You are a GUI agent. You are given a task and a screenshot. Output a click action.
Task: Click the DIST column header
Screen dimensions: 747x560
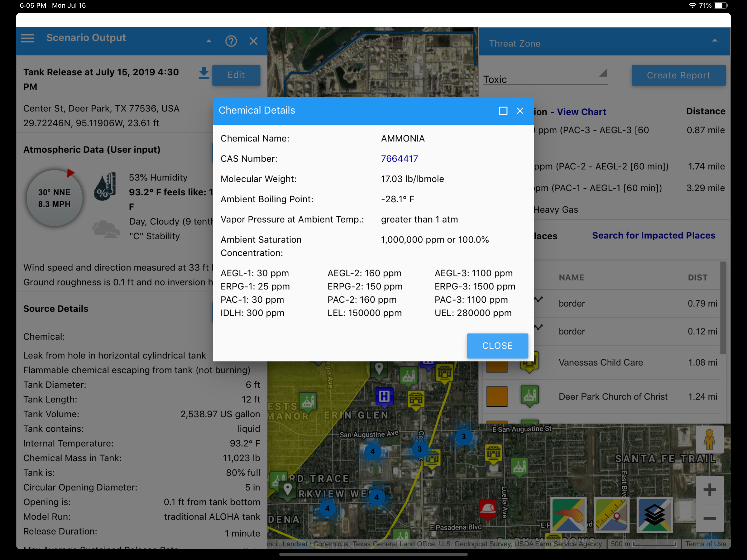click(698, 277)
